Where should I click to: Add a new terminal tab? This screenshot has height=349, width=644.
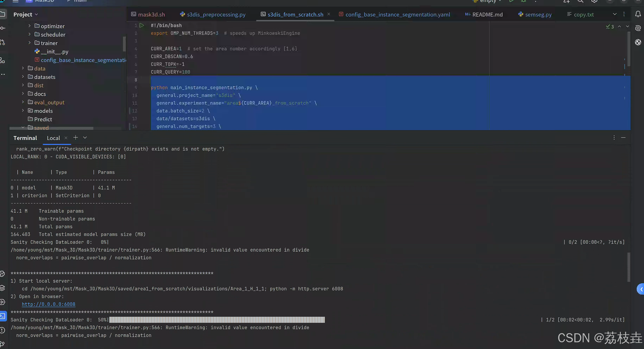(75, 137)
